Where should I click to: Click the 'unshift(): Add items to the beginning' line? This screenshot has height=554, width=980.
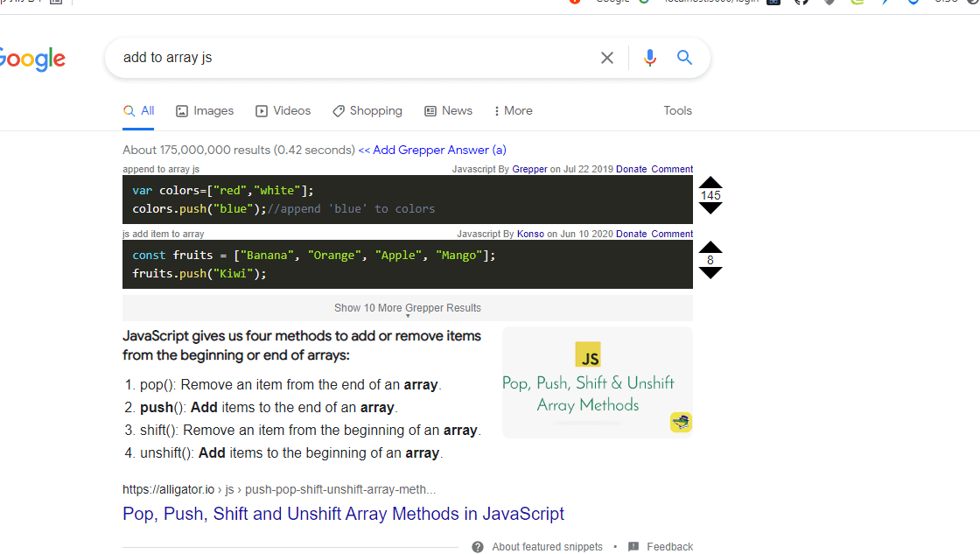pyautogui.click(x=291, y=453)
